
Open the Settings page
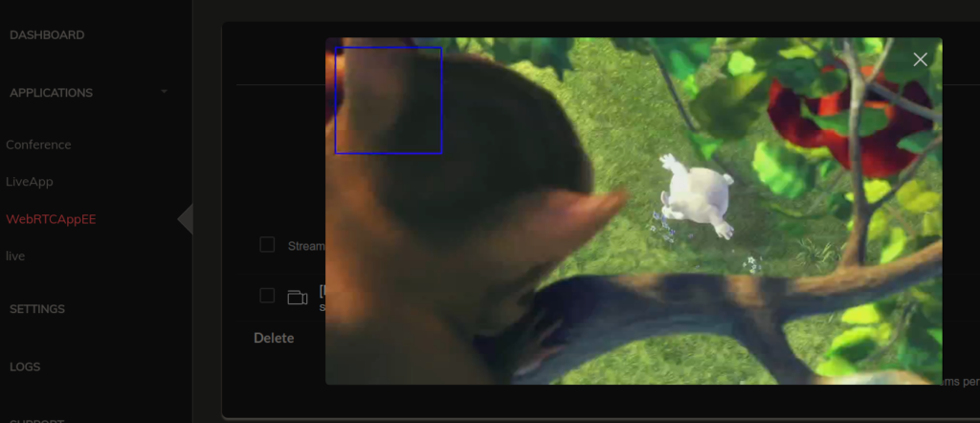[37, 309]
